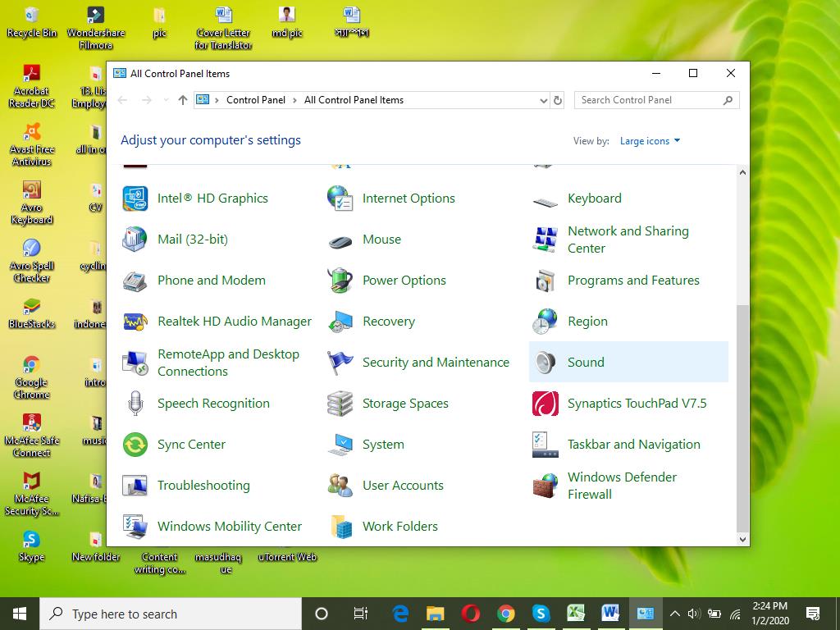Screen dimensions: 840x630
Task: Navigate up one level with Up arrow
Action: pyautogui.click(x=182, y=100)
